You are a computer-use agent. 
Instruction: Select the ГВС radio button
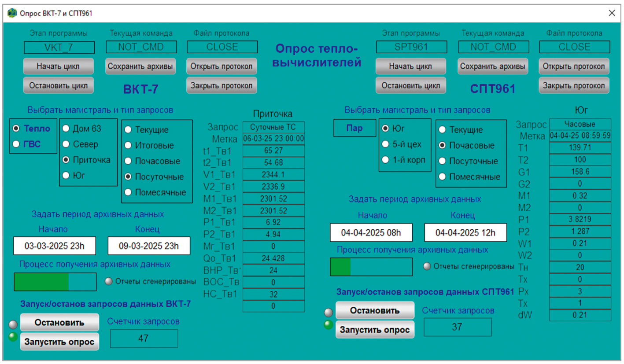click(17, 143)
